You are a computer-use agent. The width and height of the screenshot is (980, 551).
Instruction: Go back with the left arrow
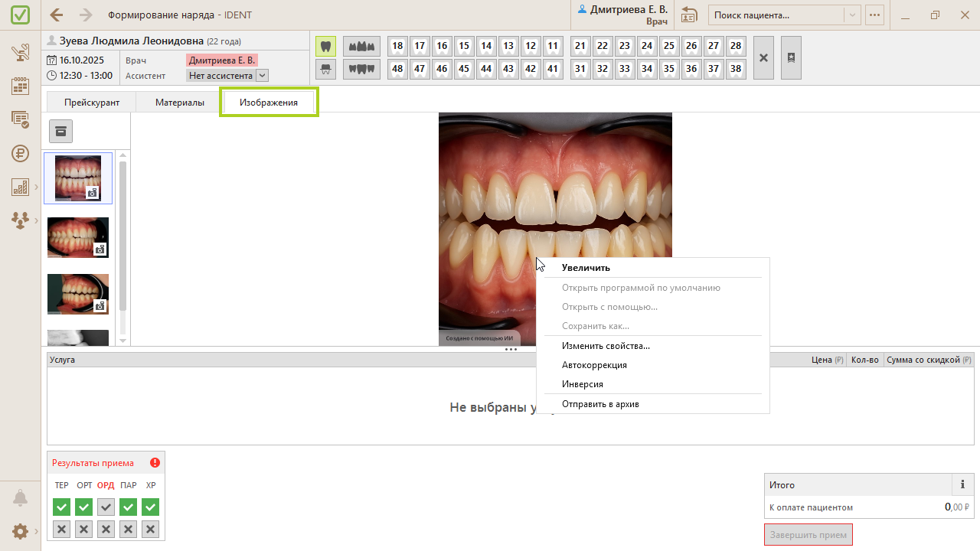pyautogui.click(x=57, y=15)
